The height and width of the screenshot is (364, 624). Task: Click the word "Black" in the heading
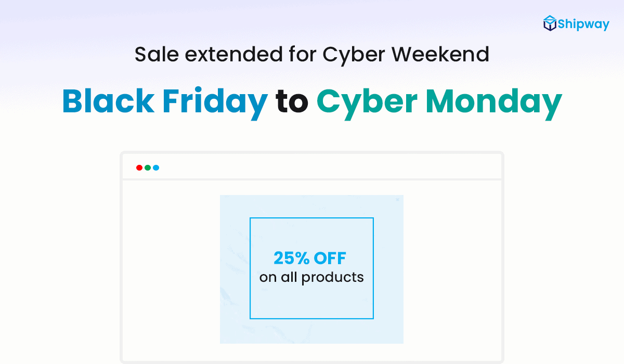pyautogui.click(x=108, y=101)
